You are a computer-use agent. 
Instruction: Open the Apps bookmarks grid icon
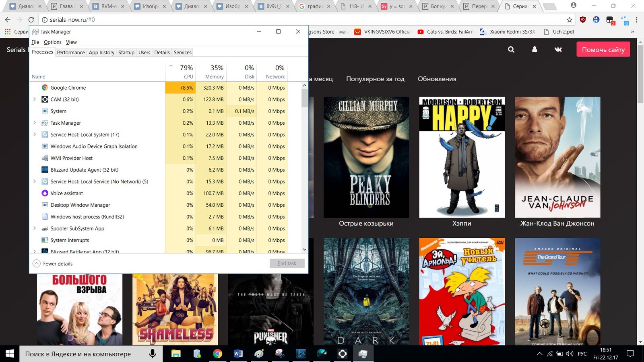point(7,32)
